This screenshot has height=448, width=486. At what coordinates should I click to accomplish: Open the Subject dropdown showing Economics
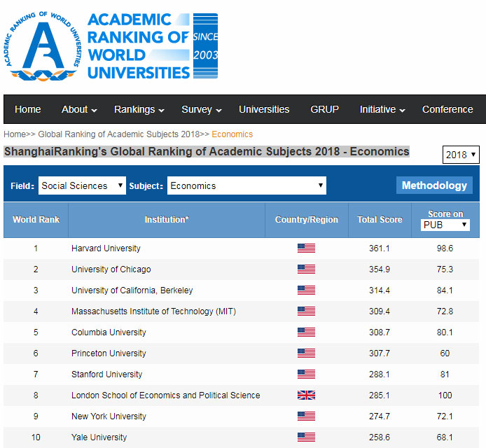click(247, 185)
